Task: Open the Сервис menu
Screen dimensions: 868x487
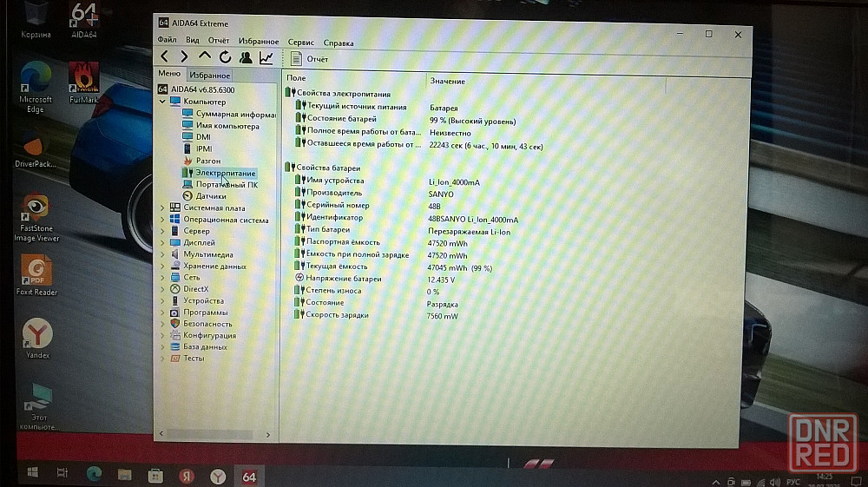Action: (x=300, y=42)
